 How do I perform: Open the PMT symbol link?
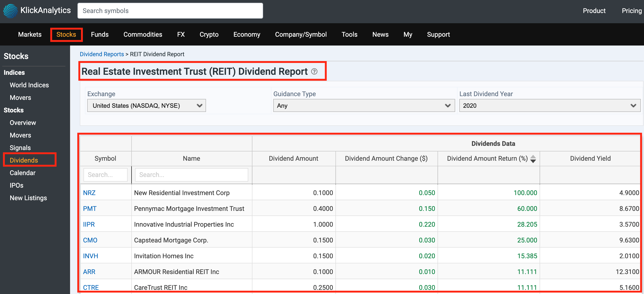pyautogui.click(x=90, y=209)
